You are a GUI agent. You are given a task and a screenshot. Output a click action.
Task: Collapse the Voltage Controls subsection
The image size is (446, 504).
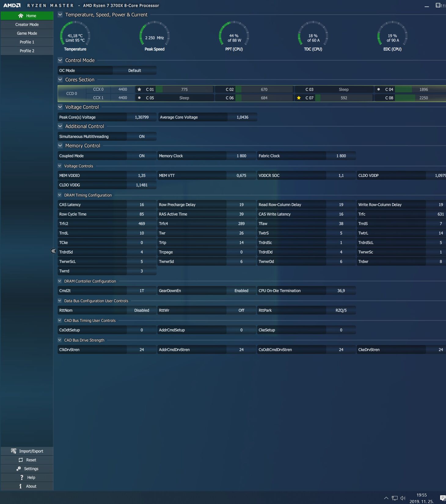pyautogui.click(x=60, y=166)
